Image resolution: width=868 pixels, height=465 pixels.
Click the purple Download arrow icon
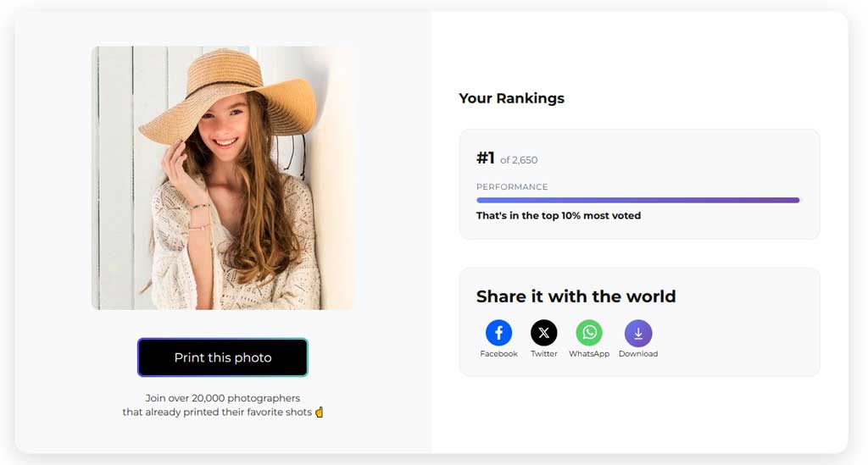[x=638, y=333]
